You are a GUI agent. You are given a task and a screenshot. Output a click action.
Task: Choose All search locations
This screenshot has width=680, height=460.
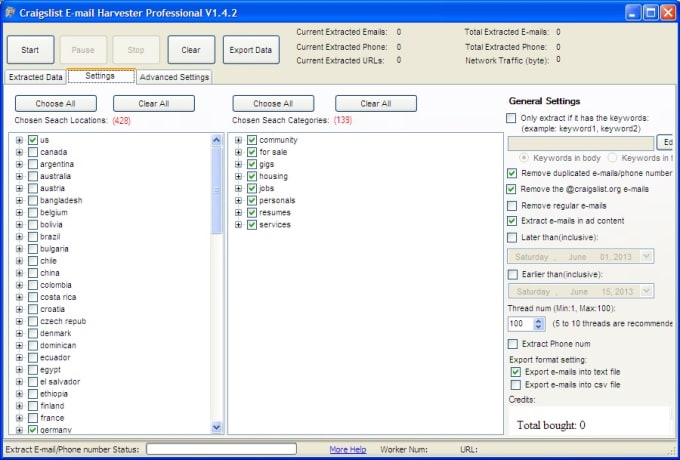click(56, 104)
